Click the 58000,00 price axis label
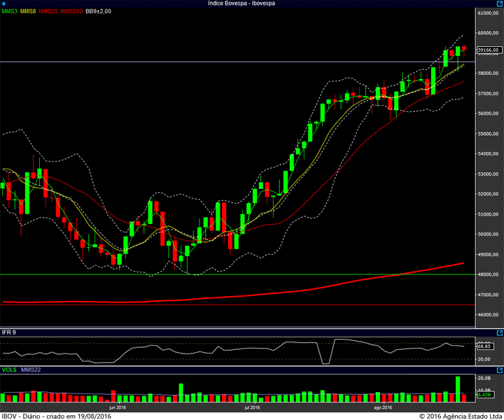 point(489,73)
